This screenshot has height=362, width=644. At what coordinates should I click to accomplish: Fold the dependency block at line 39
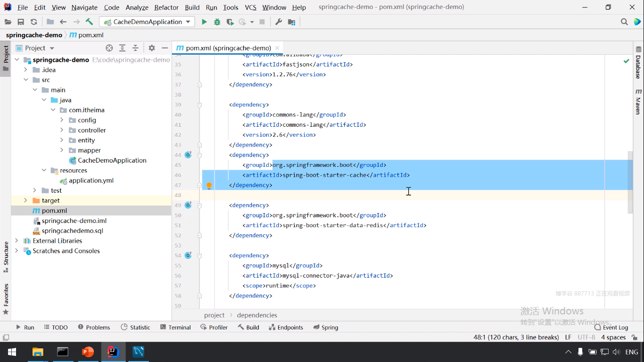(x=199, y=105)
